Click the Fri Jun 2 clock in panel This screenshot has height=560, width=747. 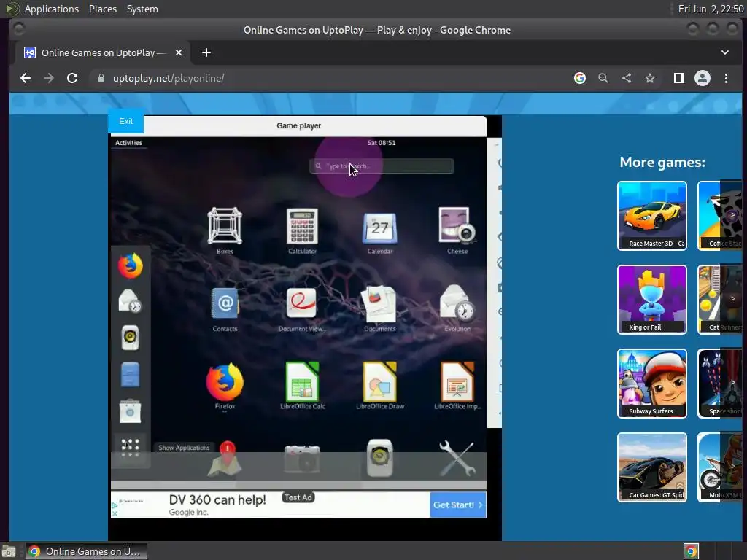click(x=711, y=9)
